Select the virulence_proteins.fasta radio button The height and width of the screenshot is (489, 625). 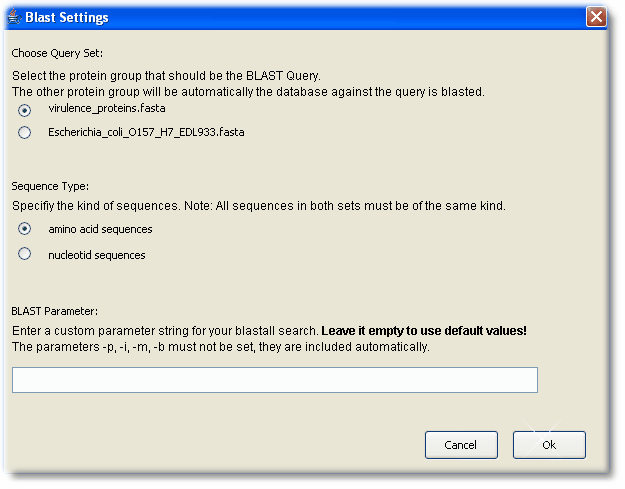[x=25, y=110]
